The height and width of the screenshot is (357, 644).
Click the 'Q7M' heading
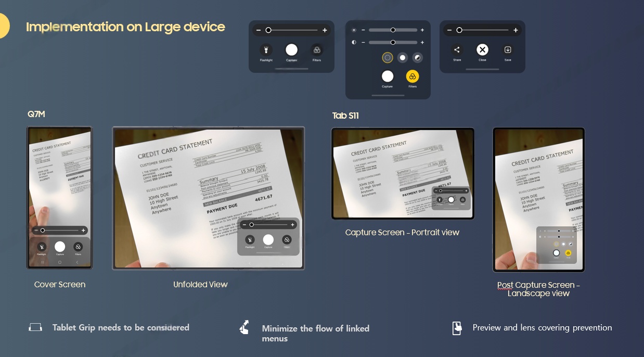36,114
